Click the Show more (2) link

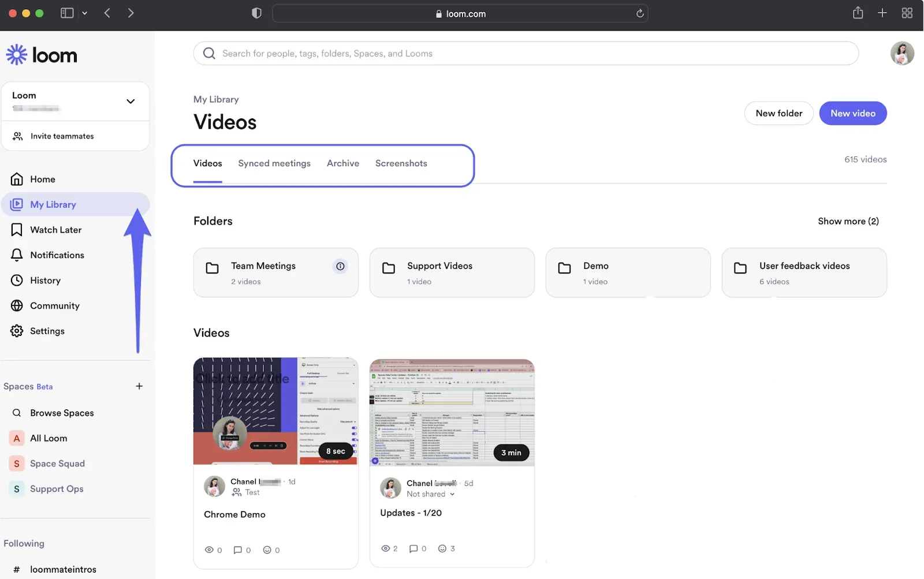pyautogui.click(x=848, y=221)
